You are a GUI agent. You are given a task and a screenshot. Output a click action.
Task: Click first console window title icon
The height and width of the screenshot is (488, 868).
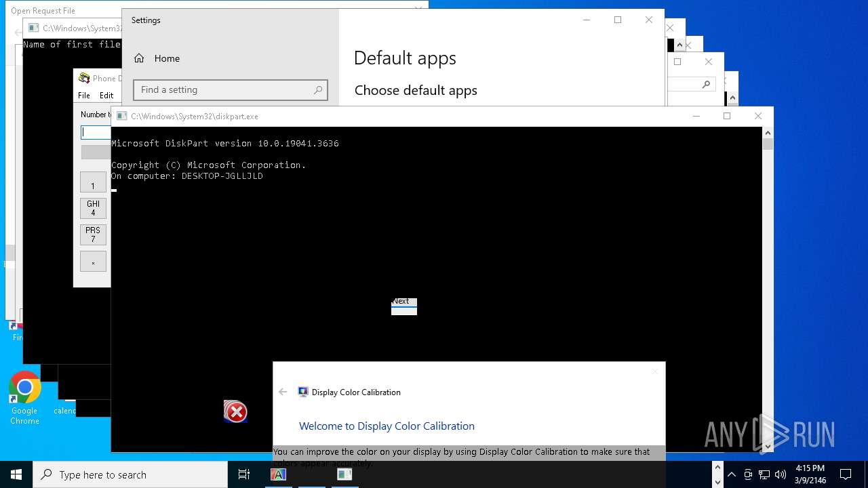tap(33, 28)
